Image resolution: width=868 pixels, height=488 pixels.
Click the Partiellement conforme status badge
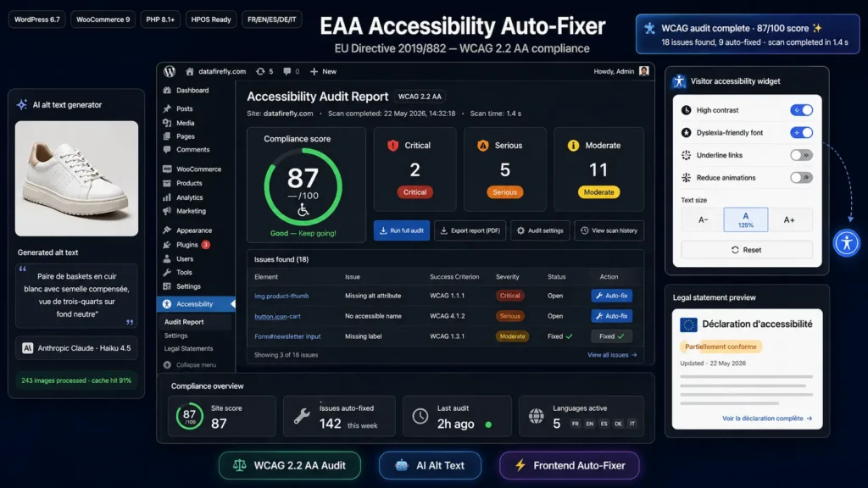[x=721, y=347]
